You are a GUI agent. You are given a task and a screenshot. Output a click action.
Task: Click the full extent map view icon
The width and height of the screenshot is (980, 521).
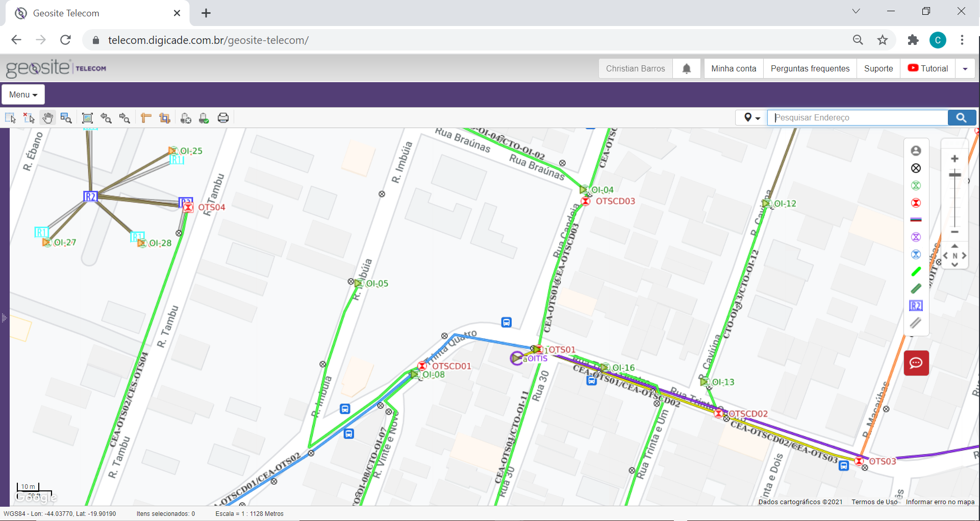point(87,118)
